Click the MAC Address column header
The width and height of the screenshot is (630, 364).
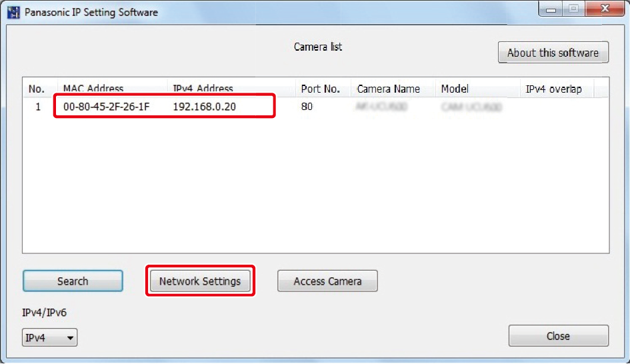pyautogui.click(x=93, y=89)
